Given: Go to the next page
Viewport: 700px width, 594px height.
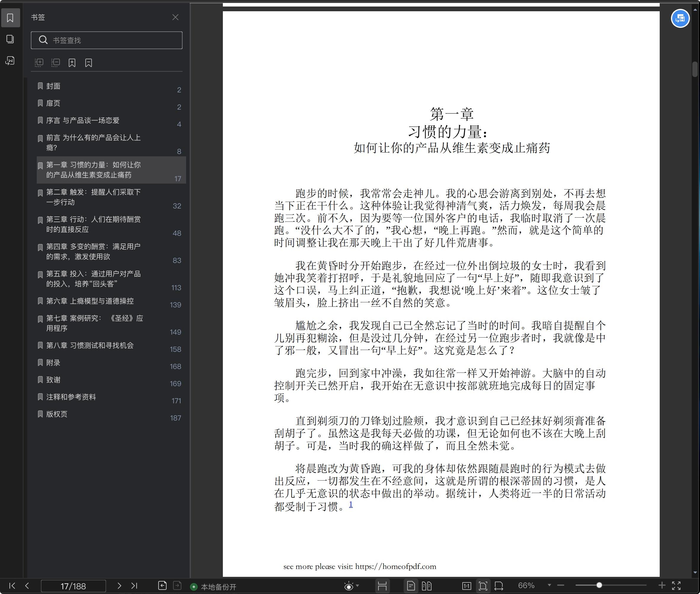Looking at the screenshot, I should tap(119, 586).
